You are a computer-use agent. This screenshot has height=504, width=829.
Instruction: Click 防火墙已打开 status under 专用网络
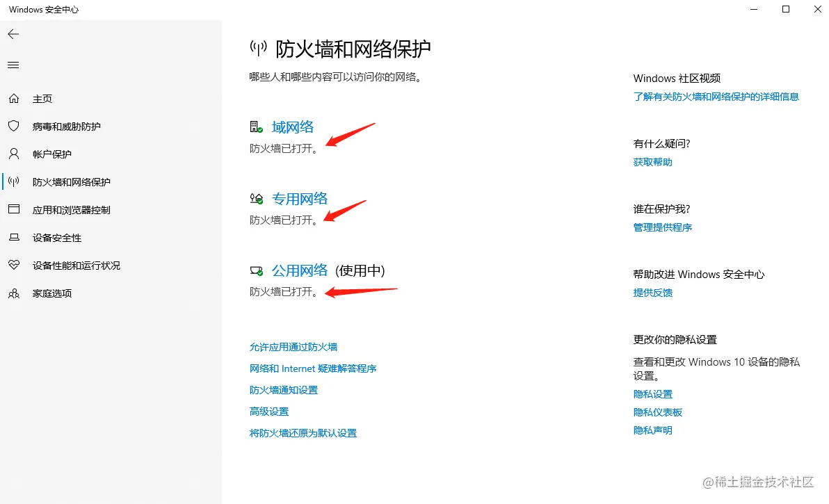tap(283, 220)
